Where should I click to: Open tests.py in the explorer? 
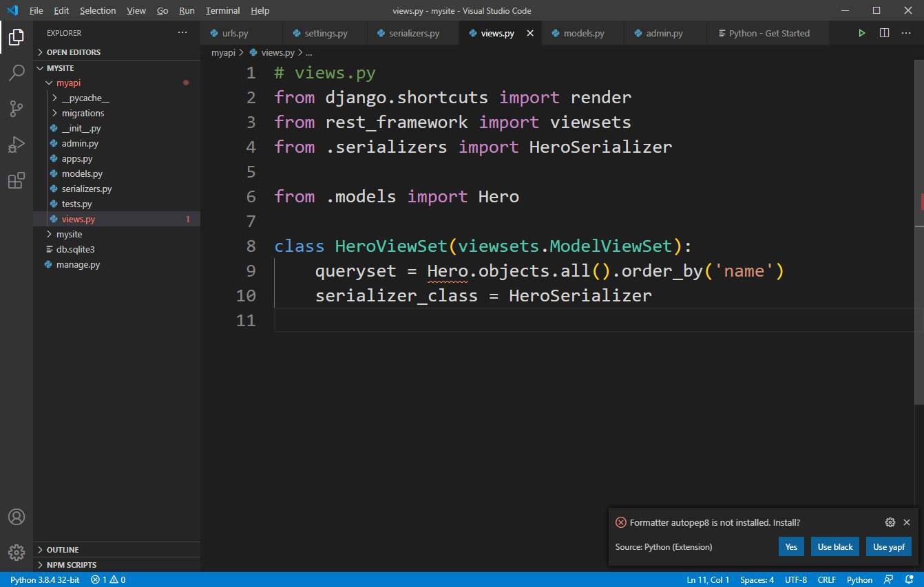click(116, 204)
